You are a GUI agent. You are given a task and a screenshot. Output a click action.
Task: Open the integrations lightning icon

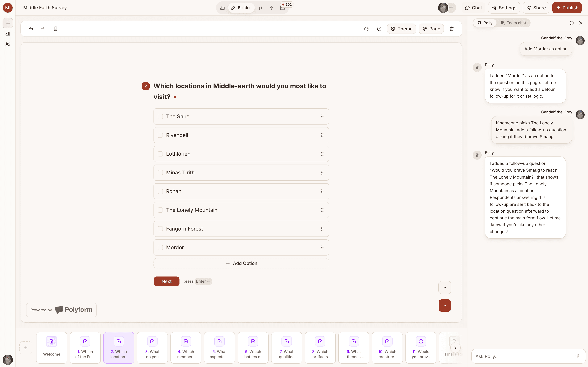[x=271, y=8]
